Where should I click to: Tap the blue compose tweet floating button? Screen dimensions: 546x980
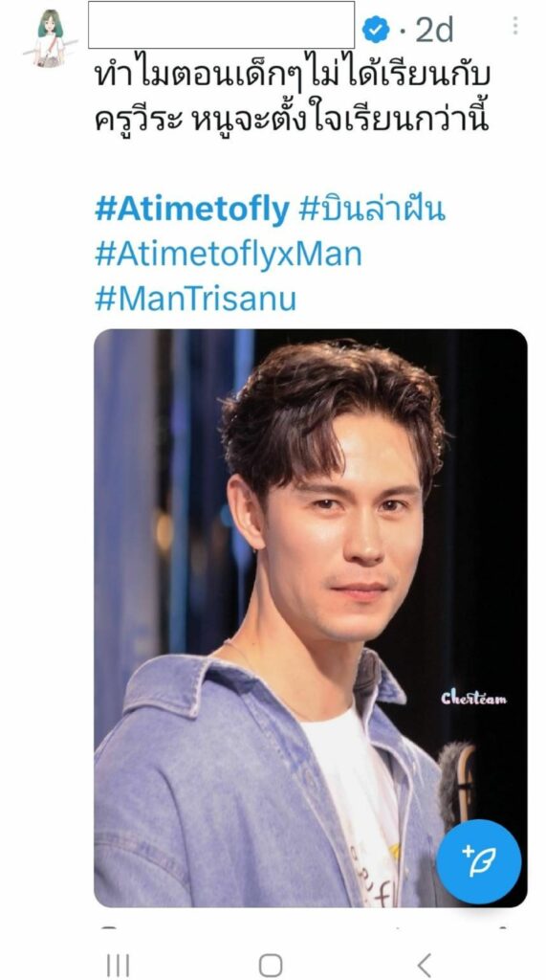coord(478,861)
